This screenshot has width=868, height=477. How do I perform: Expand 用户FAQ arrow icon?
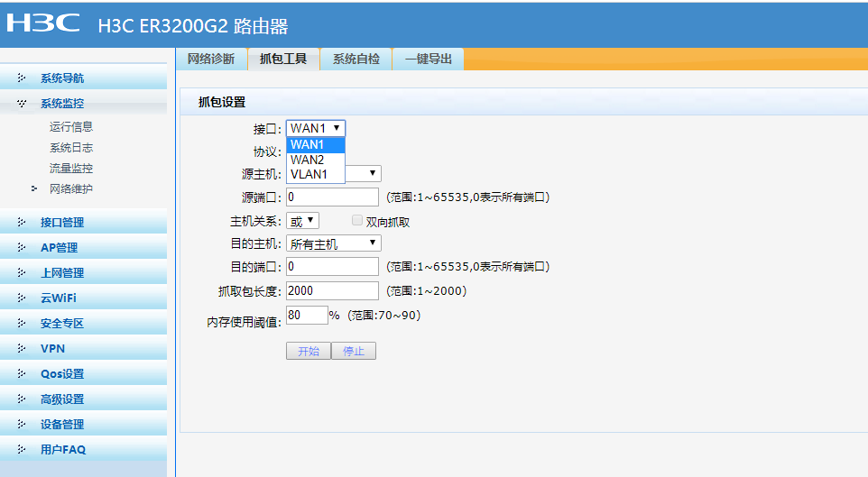(x=22, y=449)
